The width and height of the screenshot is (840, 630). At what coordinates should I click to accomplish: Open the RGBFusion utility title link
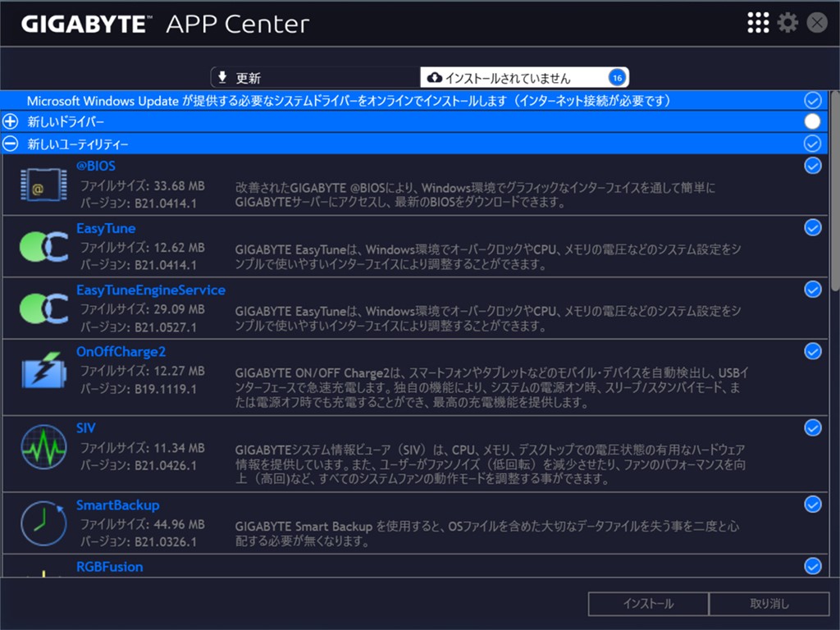click(109, 567)
